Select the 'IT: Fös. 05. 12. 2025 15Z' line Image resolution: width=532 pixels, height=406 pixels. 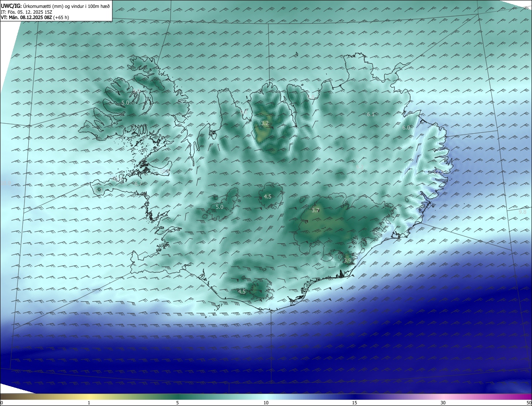click(x=27, y=12)
